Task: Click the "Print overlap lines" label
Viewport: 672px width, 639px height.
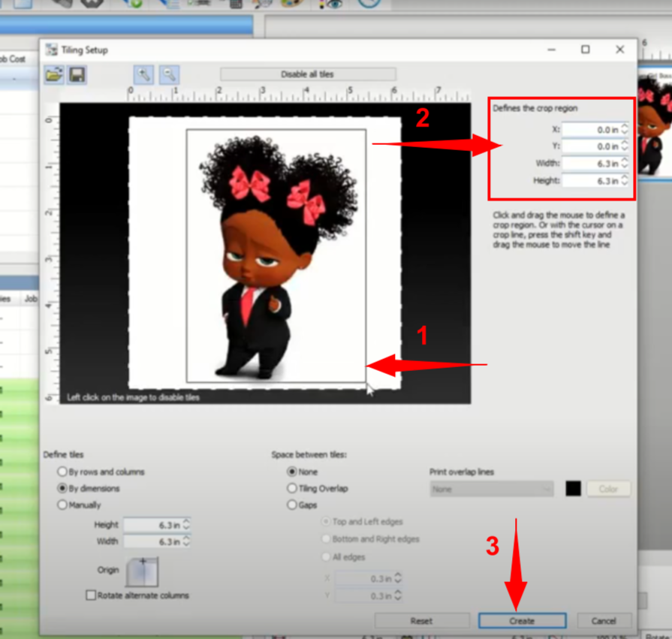Action: [x=462, y=472]
